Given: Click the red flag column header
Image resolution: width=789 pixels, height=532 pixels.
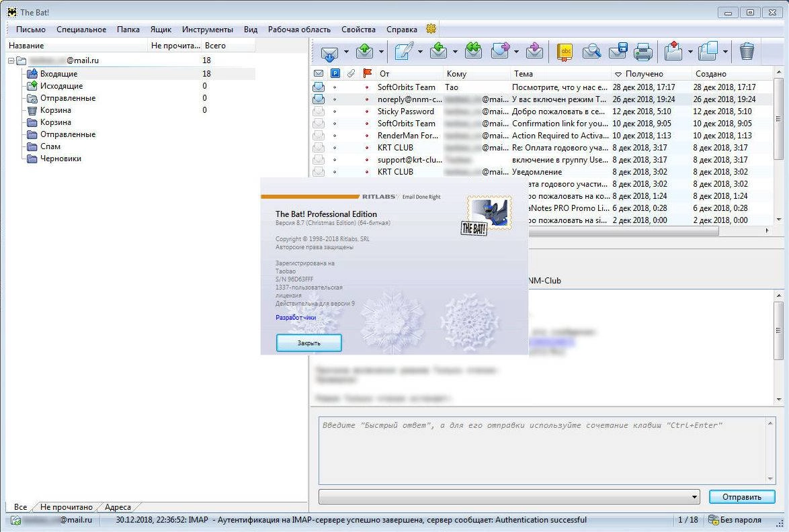Looking at the screenshot, I should point(368,73).
